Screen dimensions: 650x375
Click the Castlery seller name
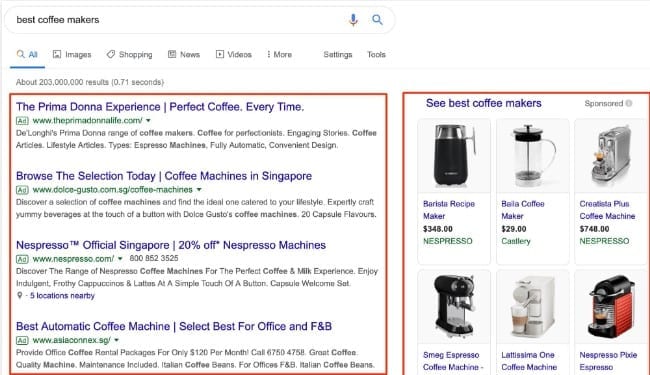pos(516,241)
